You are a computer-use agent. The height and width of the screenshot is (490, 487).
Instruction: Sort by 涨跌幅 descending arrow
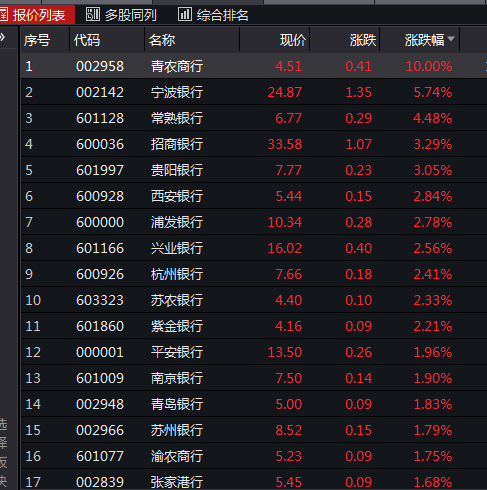click(x=451, y=39)
